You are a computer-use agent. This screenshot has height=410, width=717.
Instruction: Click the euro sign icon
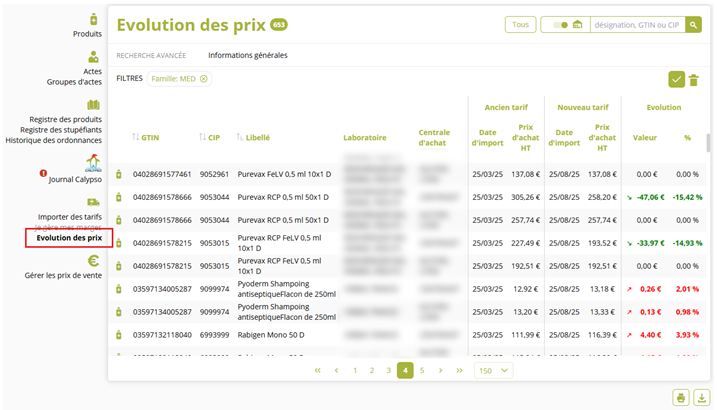[93, 261]
